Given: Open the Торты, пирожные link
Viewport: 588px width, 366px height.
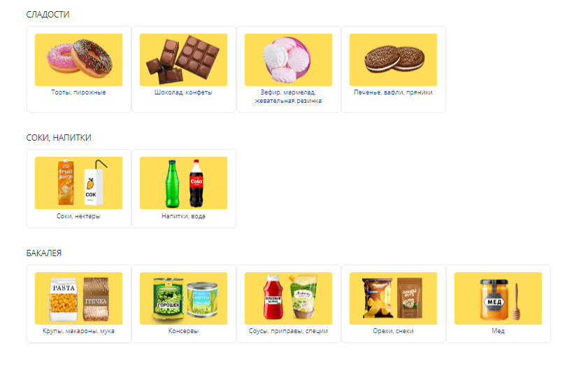Looking at the screenshot, I should pos(78,92).
